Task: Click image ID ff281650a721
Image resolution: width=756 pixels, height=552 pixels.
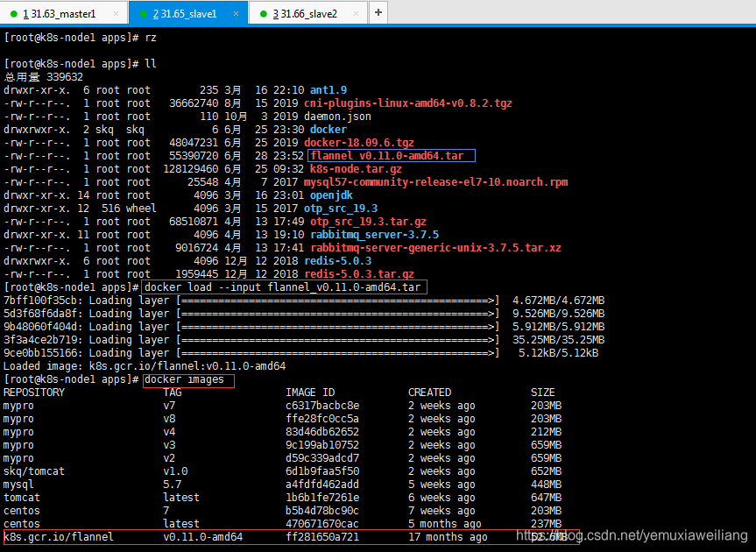Action: (x=322, y=537)
